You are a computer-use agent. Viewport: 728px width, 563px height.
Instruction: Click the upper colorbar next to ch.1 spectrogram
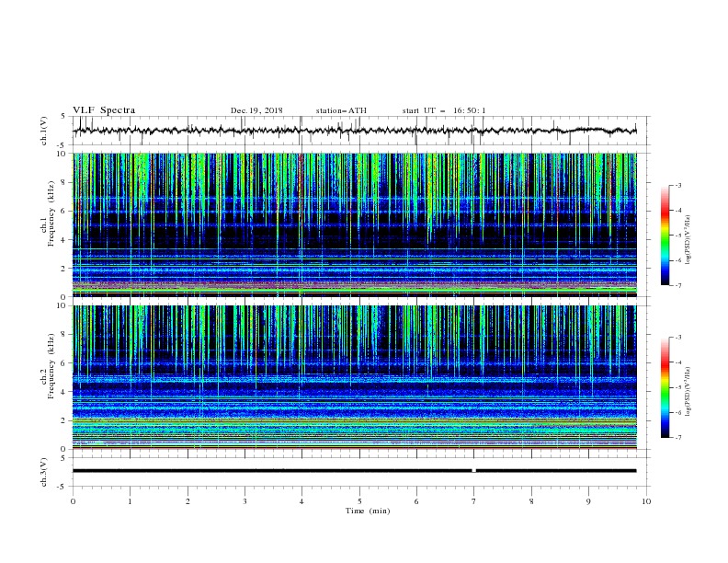(x=665, y=236)
